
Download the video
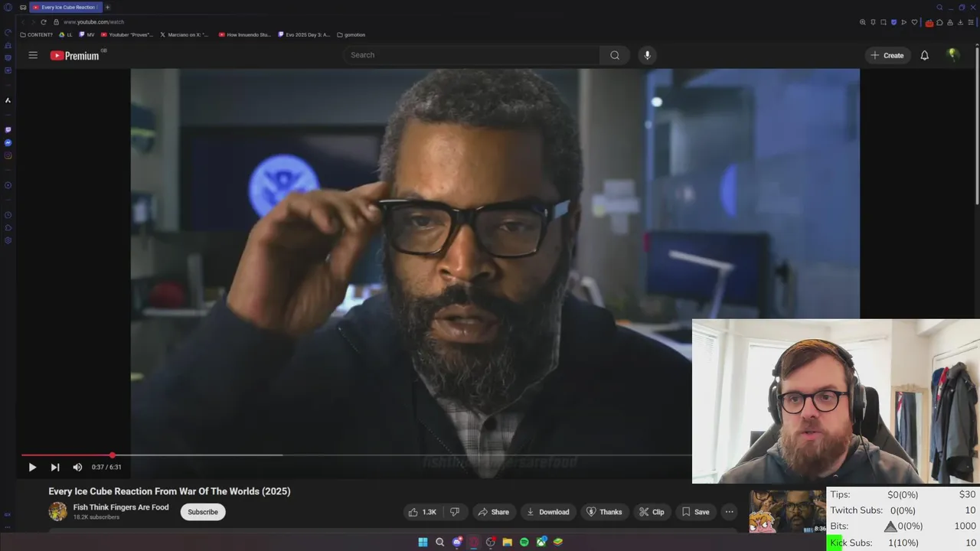coord(547,512)
